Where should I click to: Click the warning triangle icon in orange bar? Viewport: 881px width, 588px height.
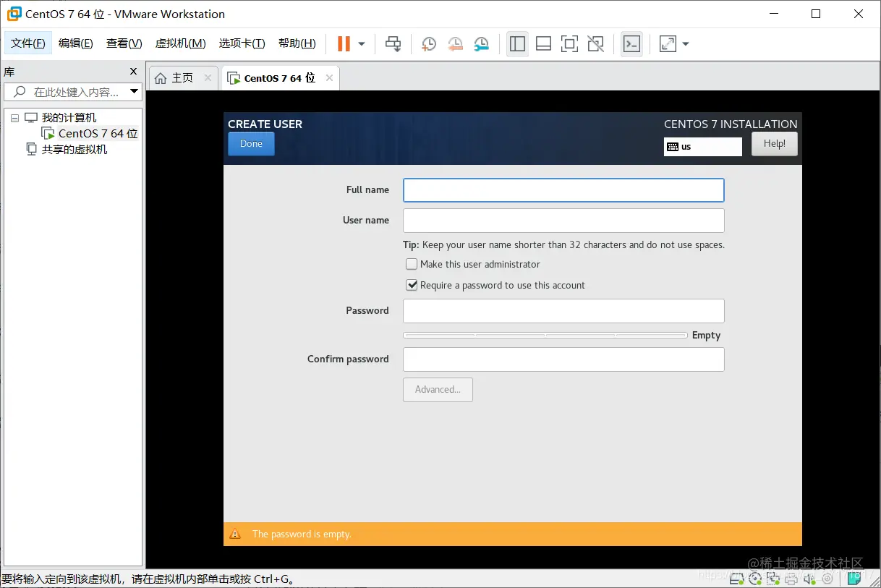pyautogui.click(x=235, y=534)
